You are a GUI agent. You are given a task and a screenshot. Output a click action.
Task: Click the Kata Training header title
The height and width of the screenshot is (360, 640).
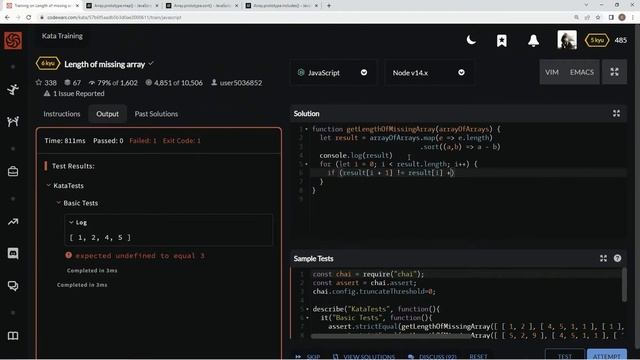(62, 36)
